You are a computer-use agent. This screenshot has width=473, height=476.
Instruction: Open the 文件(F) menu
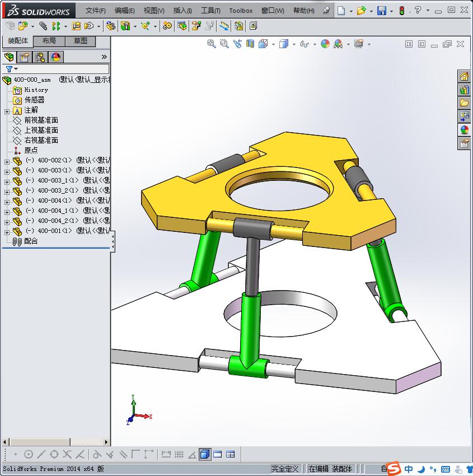(96, 11)
